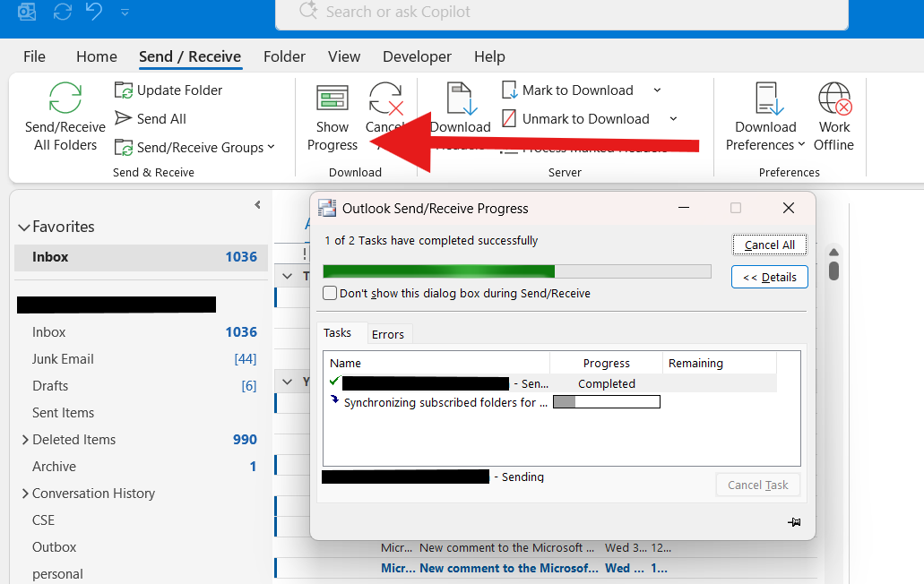
Task: Switch to the Errors tab in dialog
Action: (x=388, y=334)
